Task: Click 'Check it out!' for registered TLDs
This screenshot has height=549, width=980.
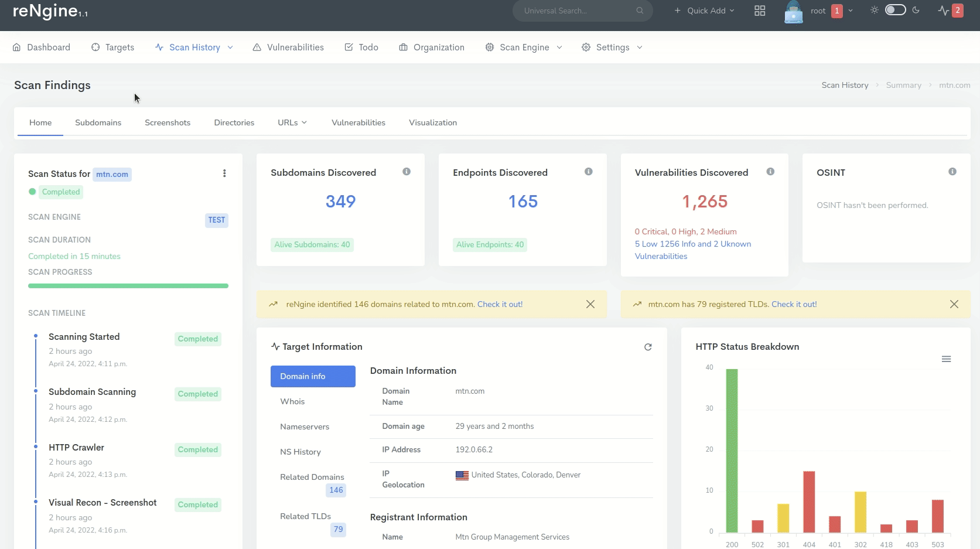Action: point(794,304)
